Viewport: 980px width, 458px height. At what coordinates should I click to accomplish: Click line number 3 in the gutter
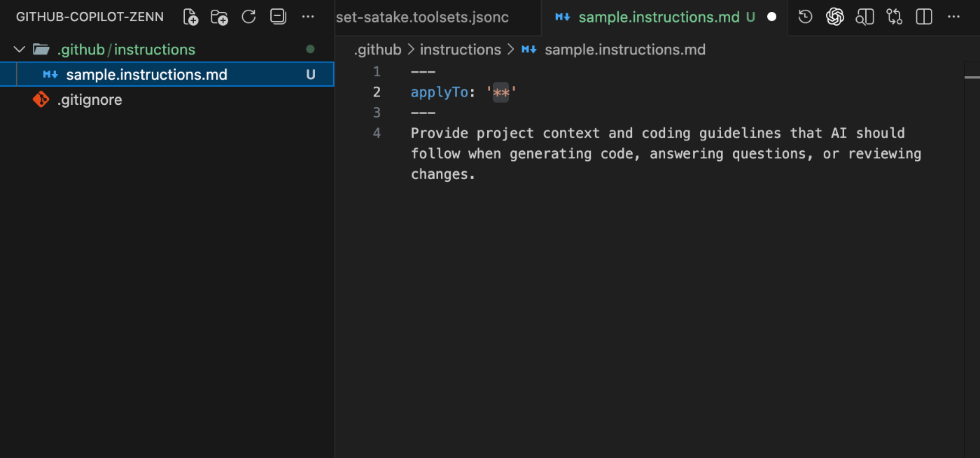pos(377,113)
